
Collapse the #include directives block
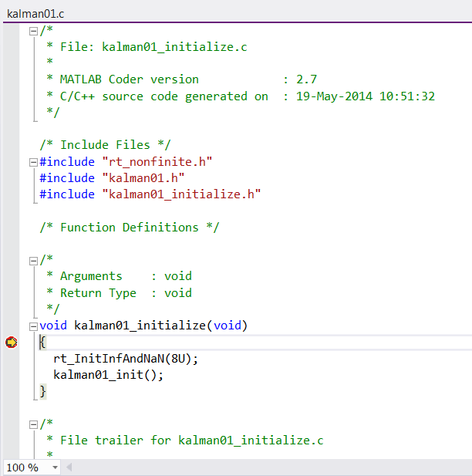click(x=33, y=163)
